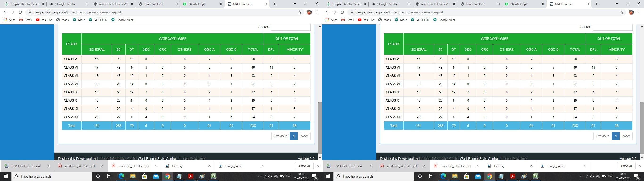
Task: Click the table Search field in the right window
Action: pos(613,27)
